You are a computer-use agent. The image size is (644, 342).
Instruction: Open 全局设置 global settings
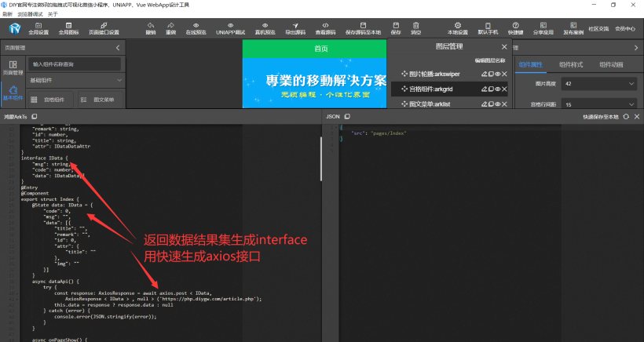(x=38, y=27)
